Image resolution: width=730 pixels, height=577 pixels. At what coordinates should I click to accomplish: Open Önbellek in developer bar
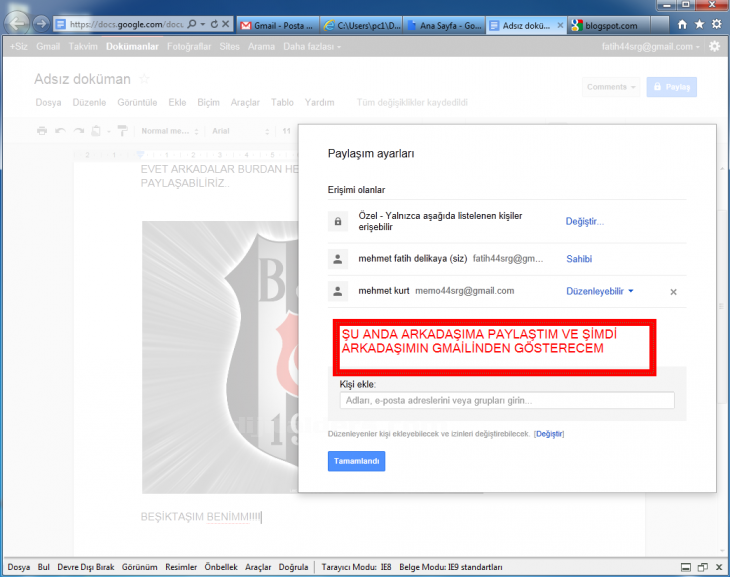[221, 567]
